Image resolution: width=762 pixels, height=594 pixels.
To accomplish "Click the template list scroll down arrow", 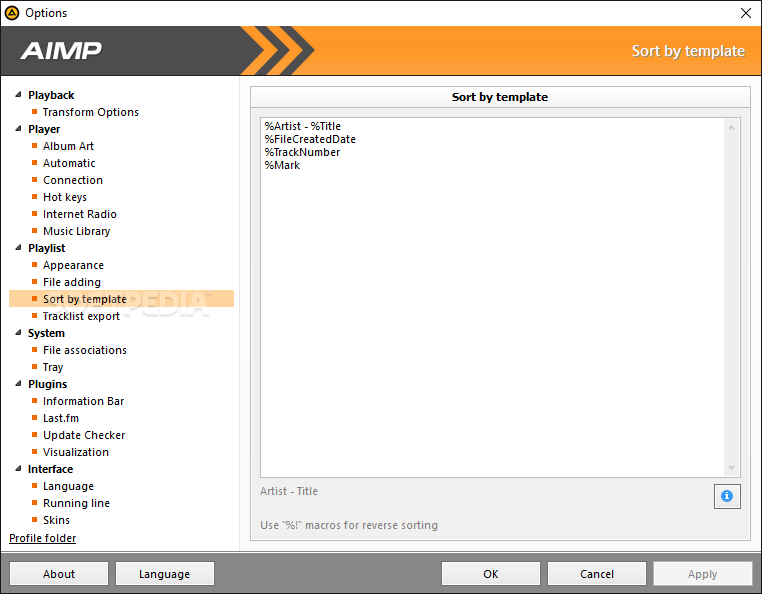I will point(731,468).
